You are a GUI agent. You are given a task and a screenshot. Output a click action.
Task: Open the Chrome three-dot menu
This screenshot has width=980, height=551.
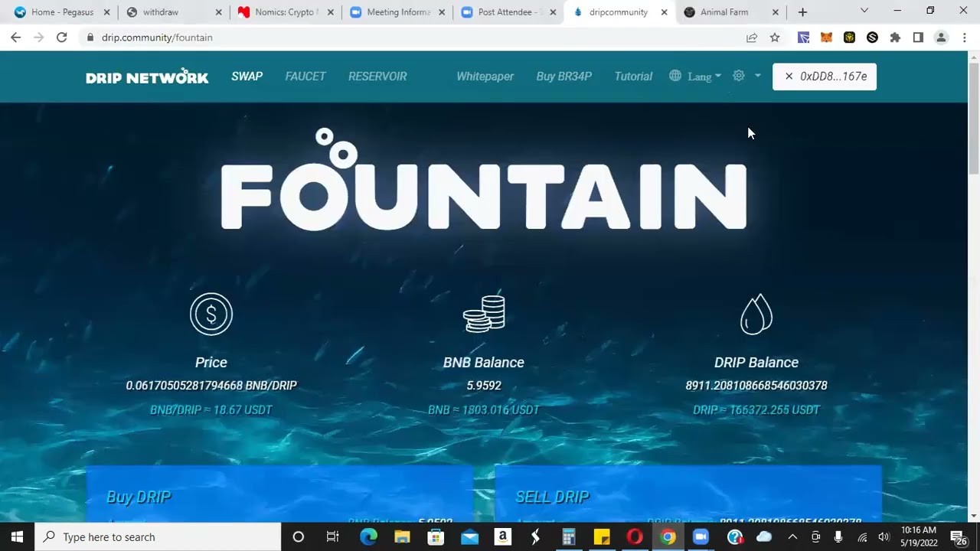(x=964, y=37)
